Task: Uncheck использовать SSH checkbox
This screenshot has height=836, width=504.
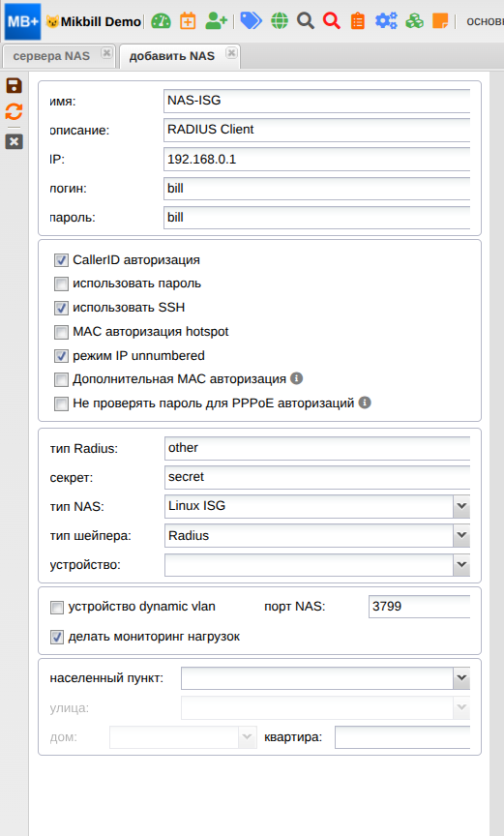Action: click(61, 308)
